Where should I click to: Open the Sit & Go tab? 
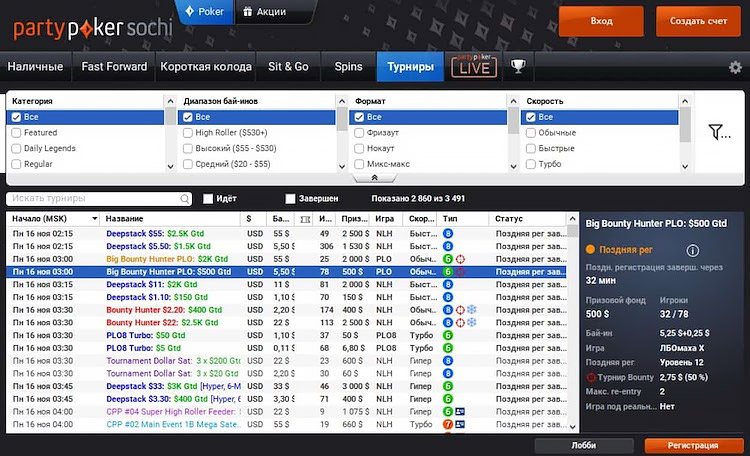(288, 67)
